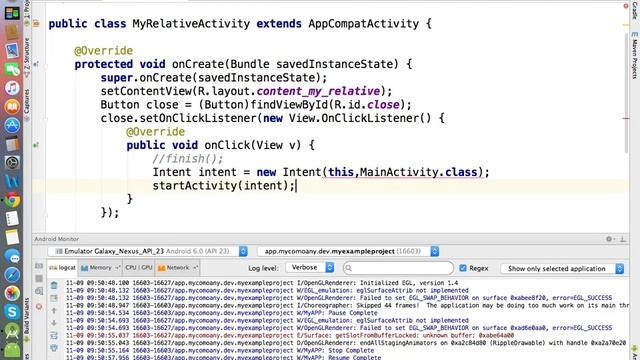Open the App Store from the dock

[12, 125]
